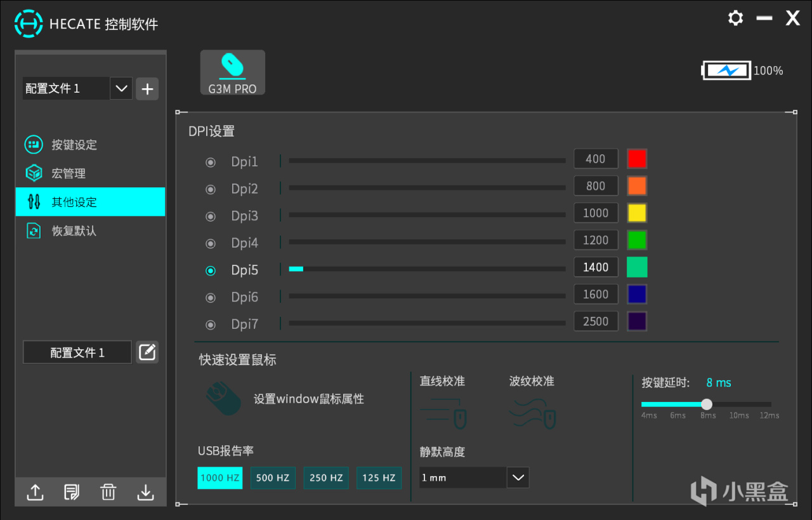This screenshot has height=520, width=812.
Task: Select the Dpi1 radio button
Action: pos(211,163)
